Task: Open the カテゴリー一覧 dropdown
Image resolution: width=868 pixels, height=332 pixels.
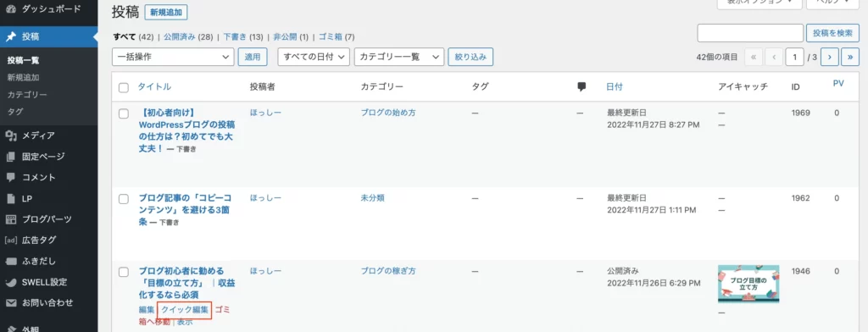Action: click(399, 57)
